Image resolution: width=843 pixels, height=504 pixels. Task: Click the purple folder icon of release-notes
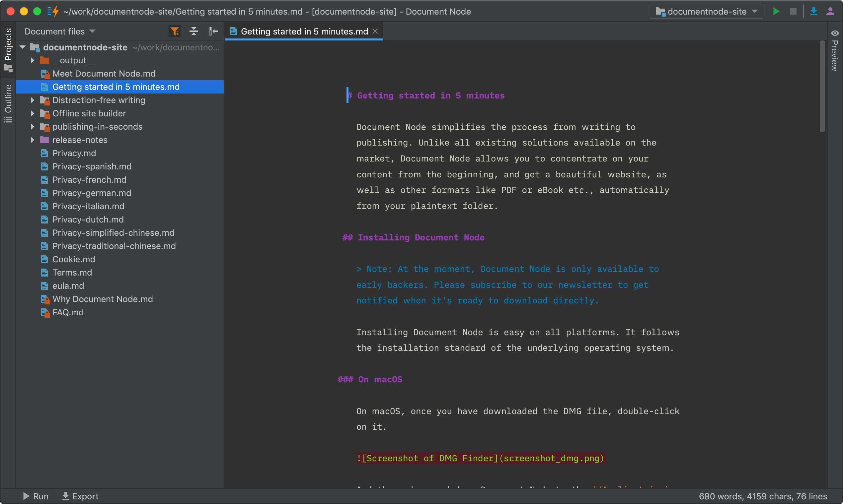[44, 140]
